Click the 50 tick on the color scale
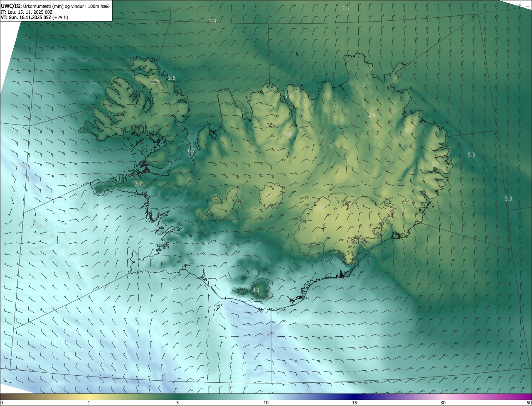The image size is (532, 406). click(529, 403)
